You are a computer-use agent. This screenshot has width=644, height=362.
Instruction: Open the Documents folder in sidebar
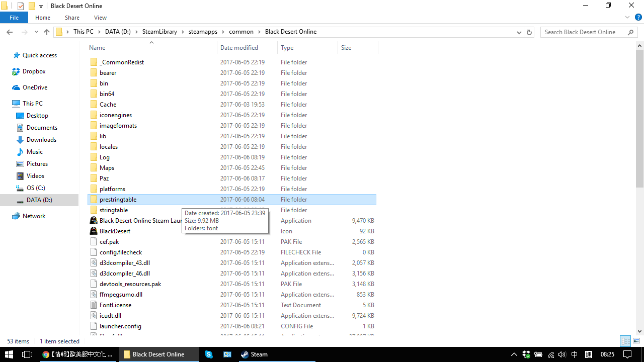[37, 128]
